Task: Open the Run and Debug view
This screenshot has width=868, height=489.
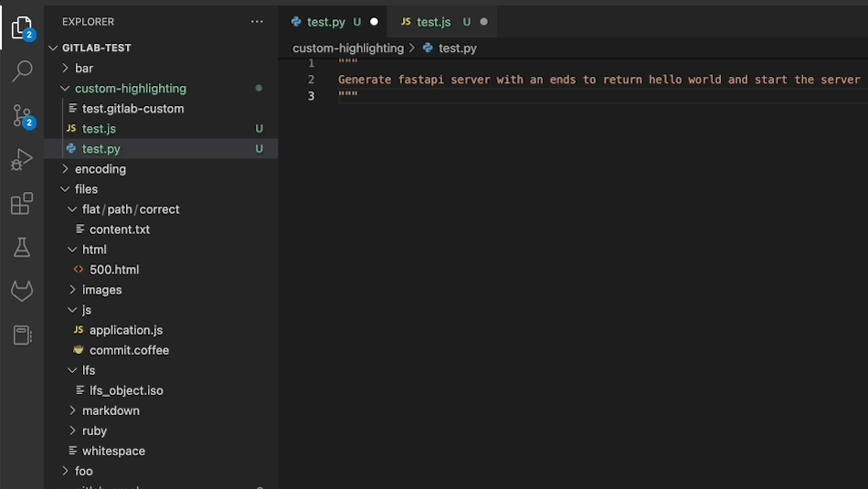Action: [x=22, y=160]
